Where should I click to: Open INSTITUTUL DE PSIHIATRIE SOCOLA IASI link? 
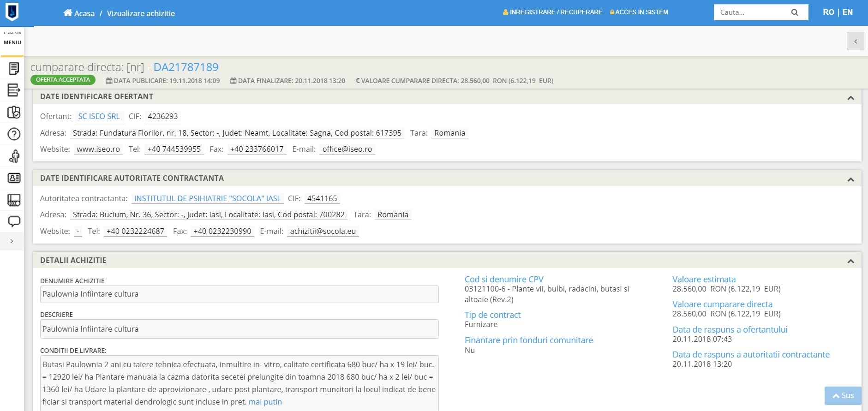click(207, 198)
